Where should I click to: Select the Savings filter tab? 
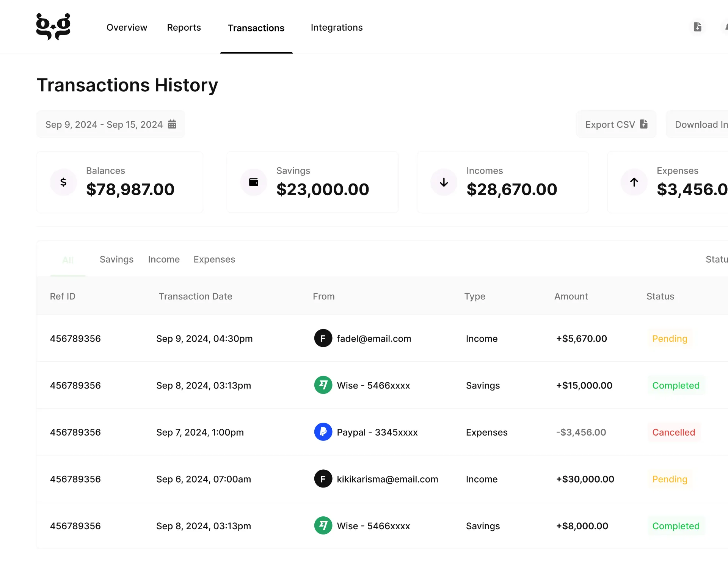pos(116,259)
